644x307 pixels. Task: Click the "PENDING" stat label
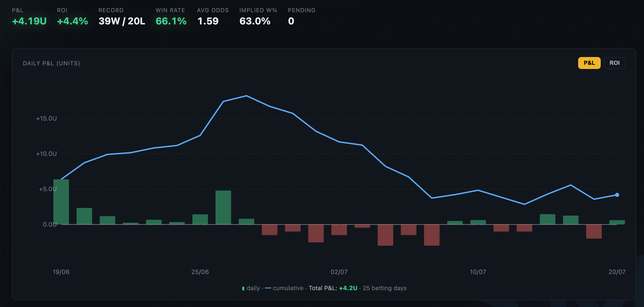click(302, 10)
